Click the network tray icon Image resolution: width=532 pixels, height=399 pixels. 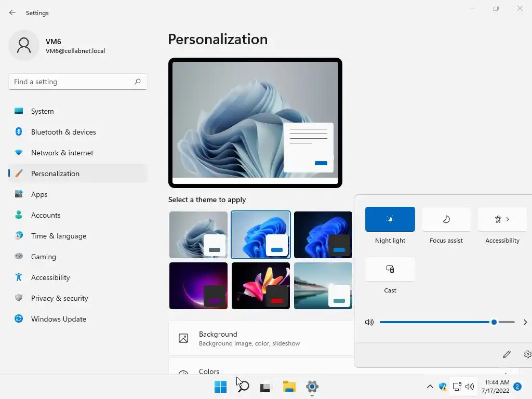pos(457,387)
